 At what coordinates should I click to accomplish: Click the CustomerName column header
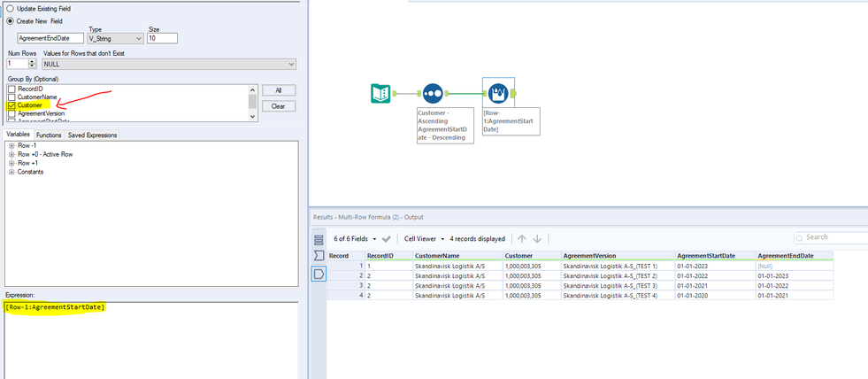click(457, 255)
